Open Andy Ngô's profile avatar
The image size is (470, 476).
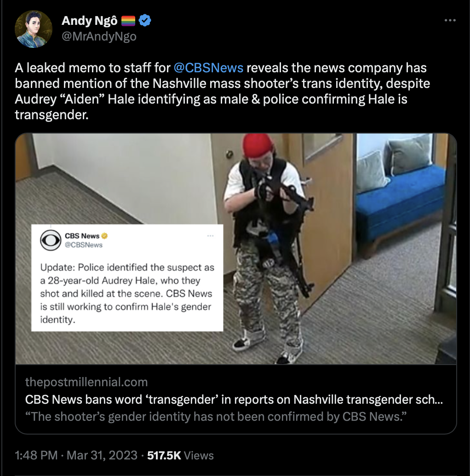[x=34, y=29]
